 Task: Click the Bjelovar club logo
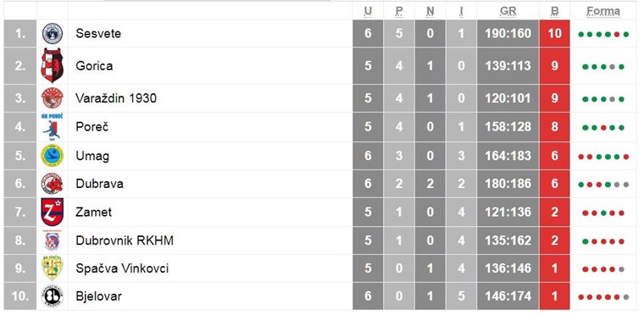pos(53,296)
